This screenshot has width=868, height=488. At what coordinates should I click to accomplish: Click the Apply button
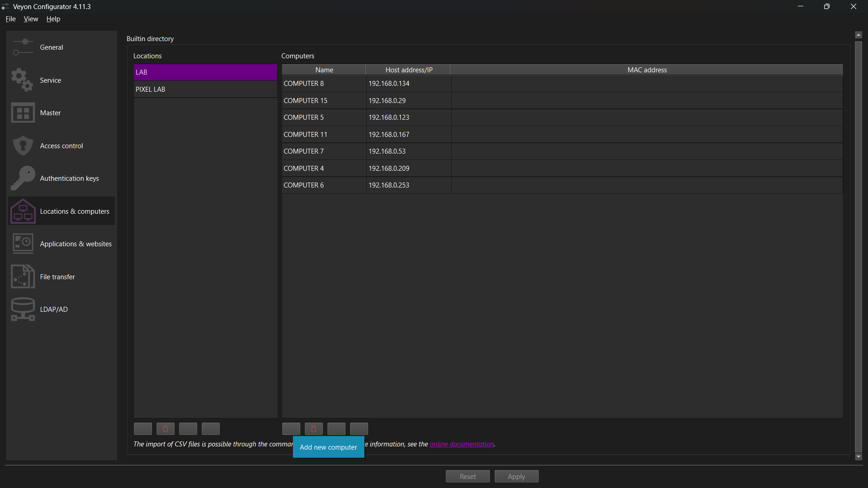tap(516, 476)
